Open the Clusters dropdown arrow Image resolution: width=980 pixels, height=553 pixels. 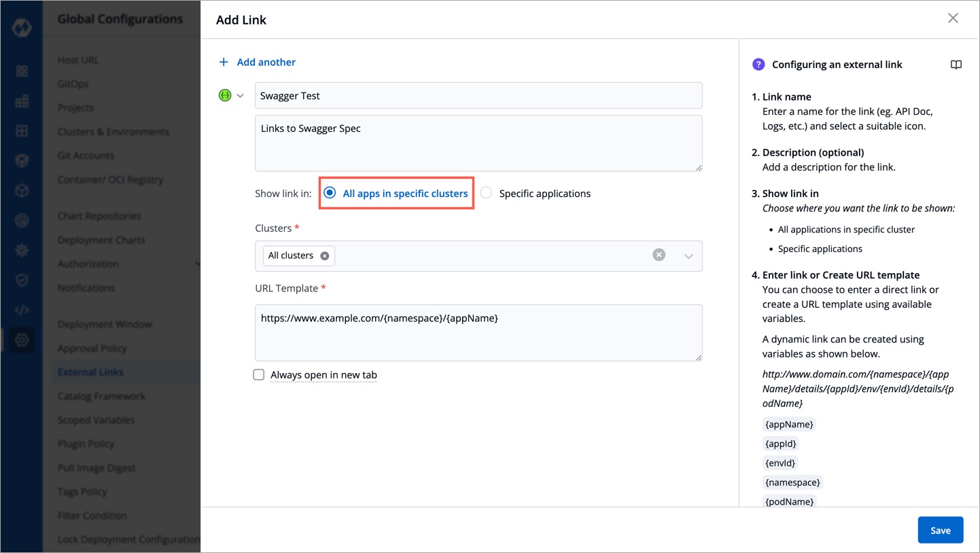(688, 256)
